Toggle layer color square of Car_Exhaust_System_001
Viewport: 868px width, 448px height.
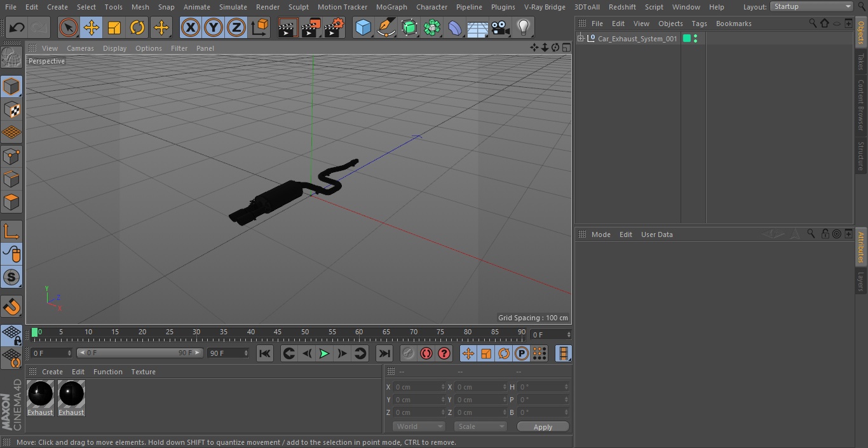pyautogui.click(x=687, y=39)
